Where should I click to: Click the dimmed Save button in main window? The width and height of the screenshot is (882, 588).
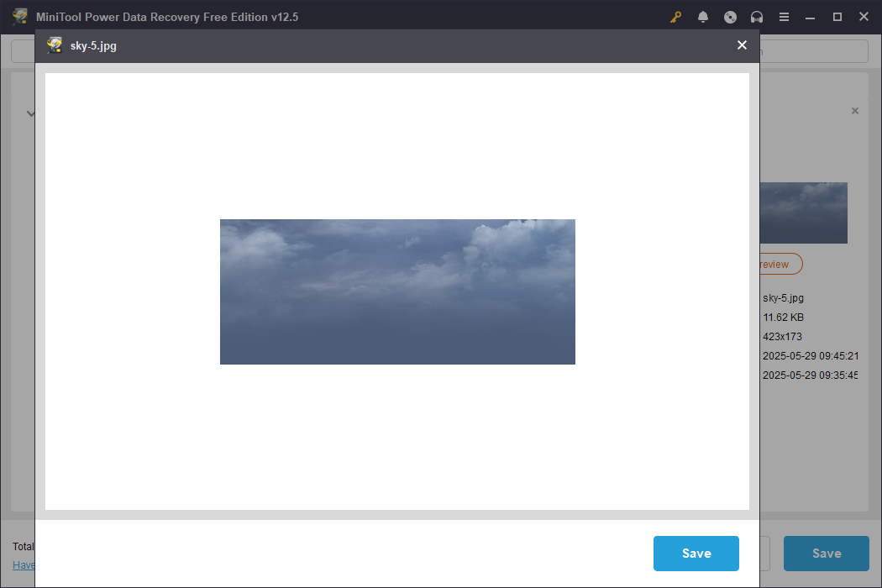[826, 554]
